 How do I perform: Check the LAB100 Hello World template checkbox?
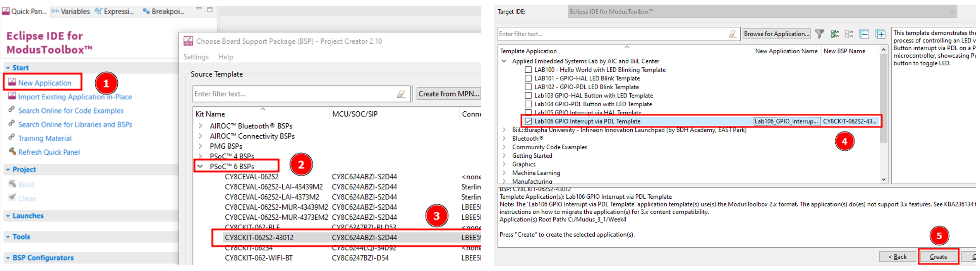tap(528, 70)
